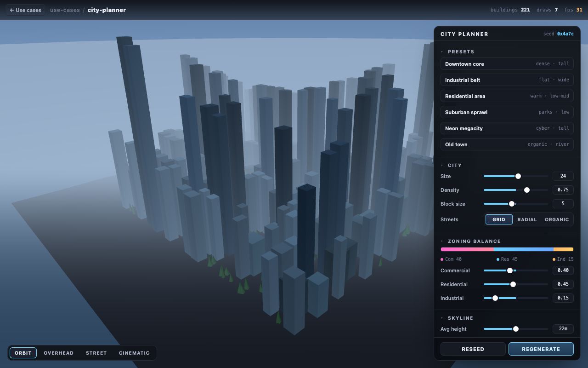Adjust the Avg height slider

pyautogui.click(x=516, y=329)
